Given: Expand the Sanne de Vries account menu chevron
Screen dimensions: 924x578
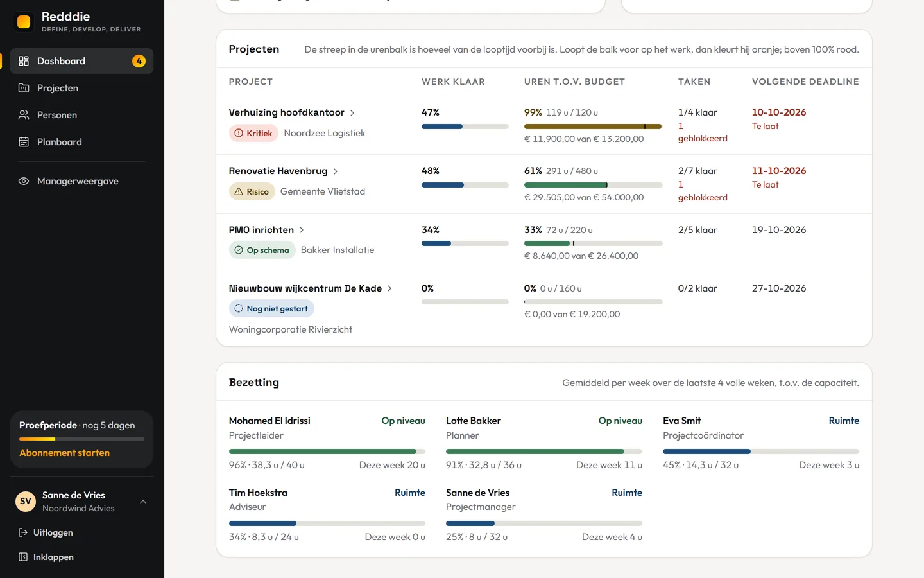Looking at the screenshot, I should [x=143, y=502].
